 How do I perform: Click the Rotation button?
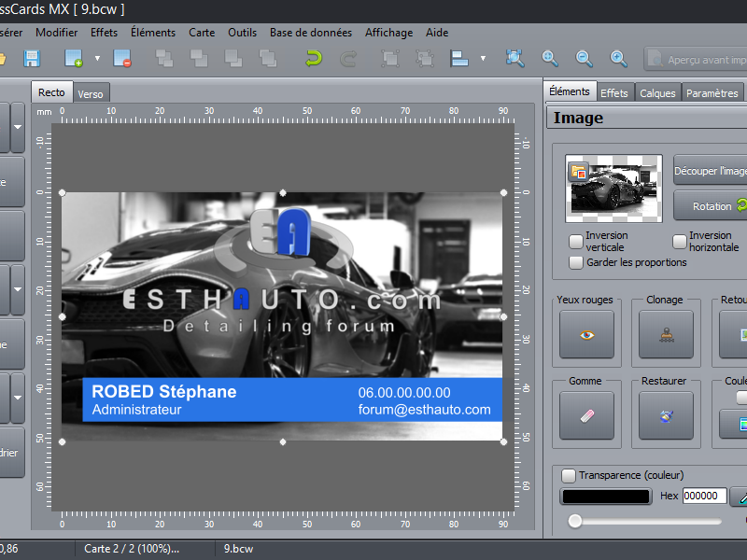click(x=711, y=205)
